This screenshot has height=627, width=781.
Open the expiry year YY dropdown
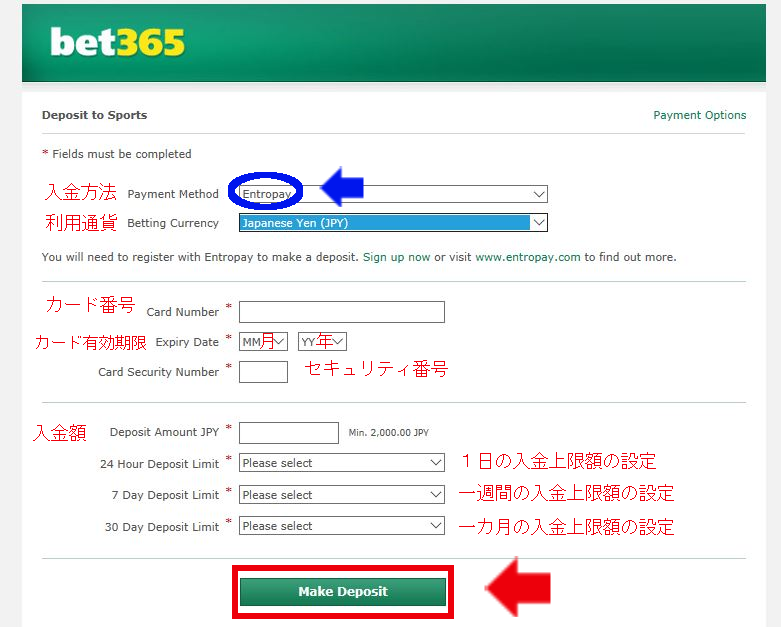pyautogui.click(x=322, y=342)
